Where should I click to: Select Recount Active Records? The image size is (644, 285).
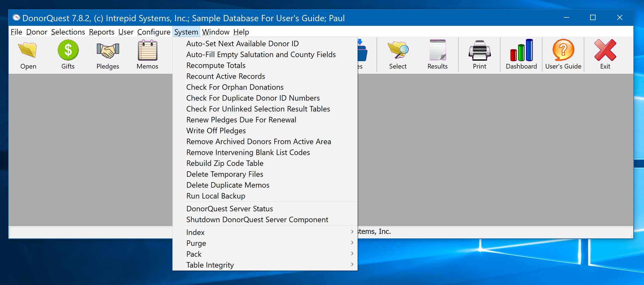coord(265,76)
